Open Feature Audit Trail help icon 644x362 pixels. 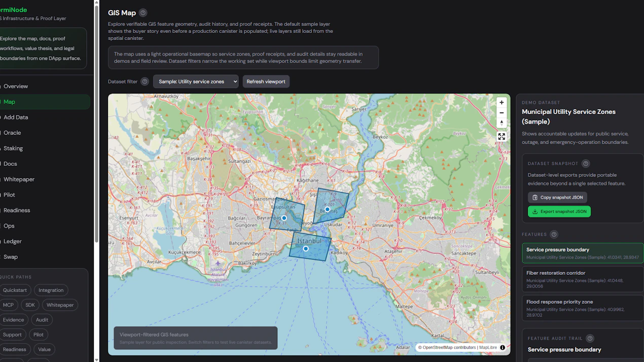590,338
